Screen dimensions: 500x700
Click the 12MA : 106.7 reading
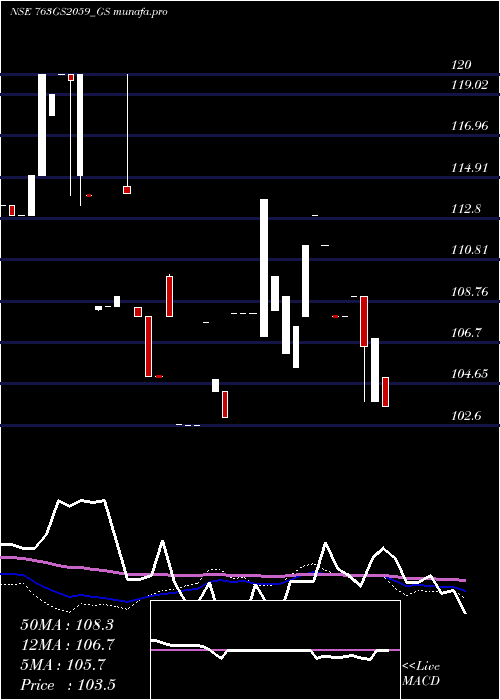click(67, 645)
